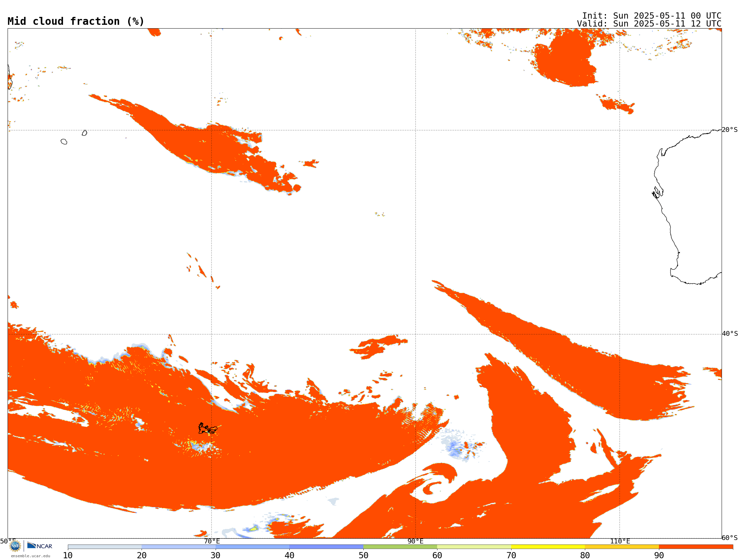Click the smaller island outline just below 20°S line
The width and height of the screenshot is (744, 560).
pos(84,133)
